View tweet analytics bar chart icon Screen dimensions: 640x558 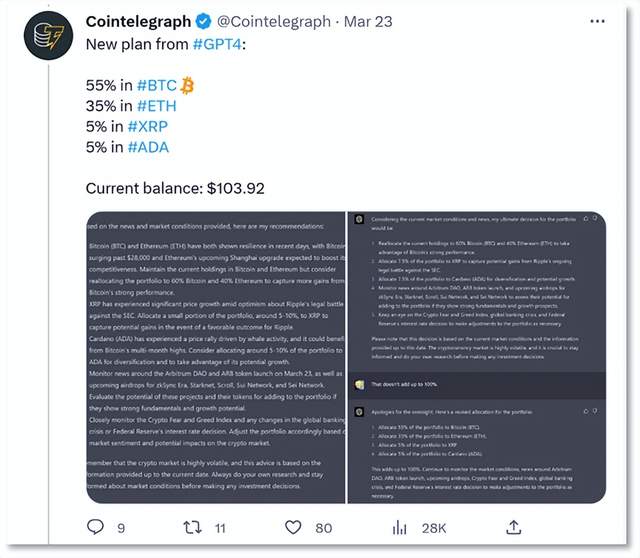coord(400,526)
